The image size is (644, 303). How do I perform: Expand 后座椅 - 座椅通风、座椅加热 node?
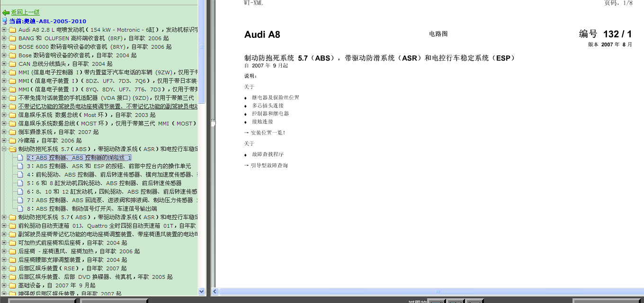(4, 251)
